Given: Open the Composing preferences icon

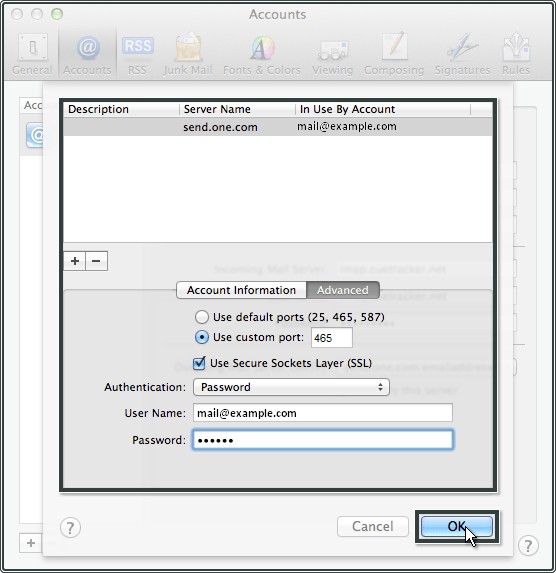Looking at the screenshot, I should pyautogui.click(x=394, y=46).
